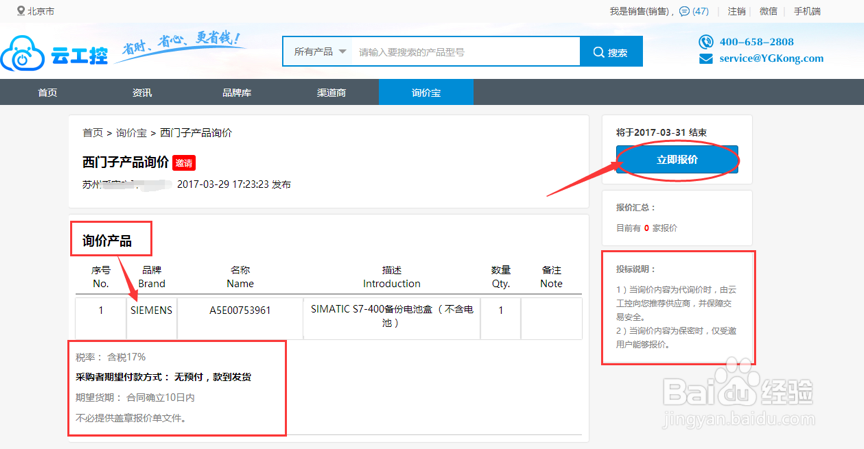The image size is (864, 449).
Task: Click the phone icon beside 400-658-2808
Action: pos(705,42)
